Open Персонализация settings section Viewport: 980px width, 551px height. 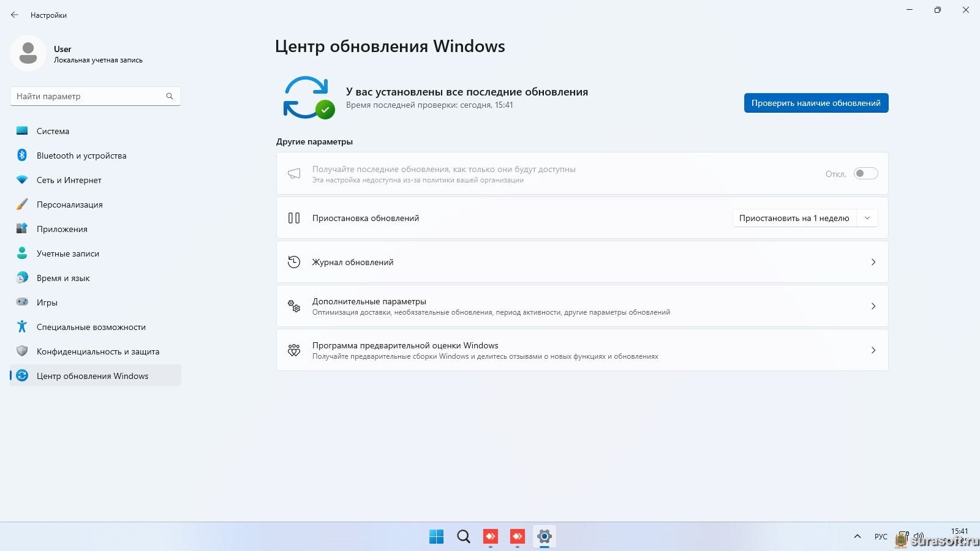point(96,204)
